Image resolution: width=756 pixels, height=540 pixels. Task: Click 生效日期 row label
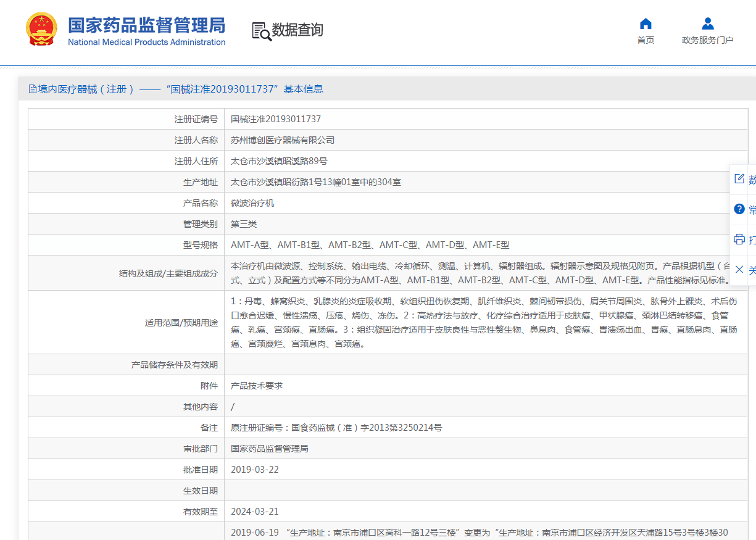coord(201,491)
